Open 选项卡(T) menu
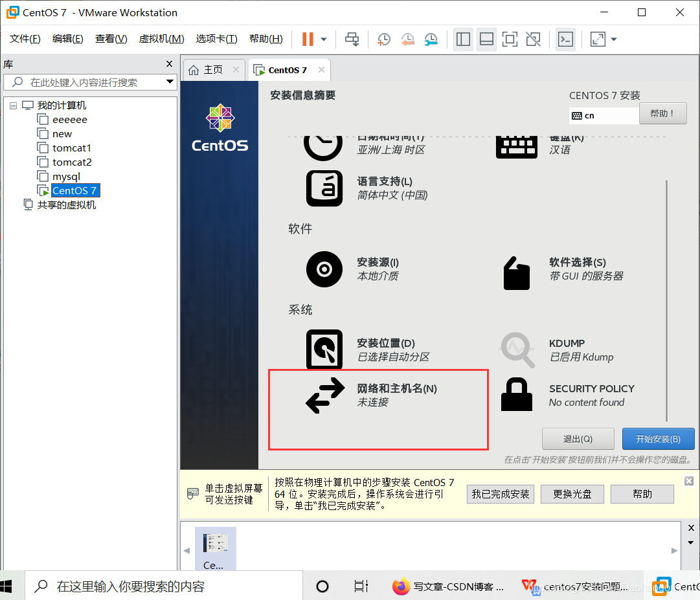The width and height of the screenshot is (700, 600). [x=216, y=39]
